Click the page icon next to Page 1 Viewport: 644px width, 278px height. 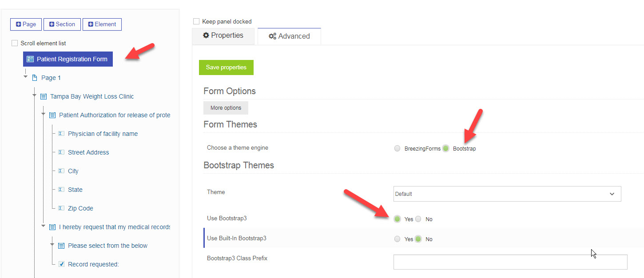(35, 77)
